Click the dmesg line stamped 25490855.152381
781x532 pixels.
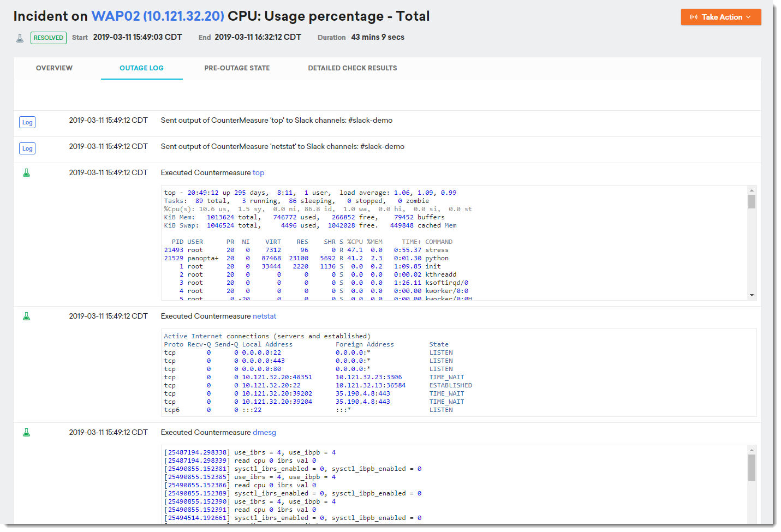tap(293, 469)
